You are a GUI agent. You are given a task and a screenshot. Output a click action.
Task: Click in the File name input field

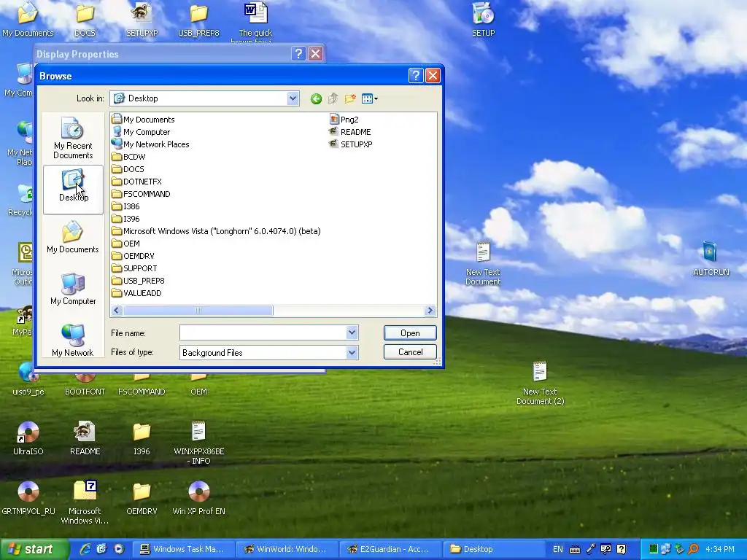point(263,332)
